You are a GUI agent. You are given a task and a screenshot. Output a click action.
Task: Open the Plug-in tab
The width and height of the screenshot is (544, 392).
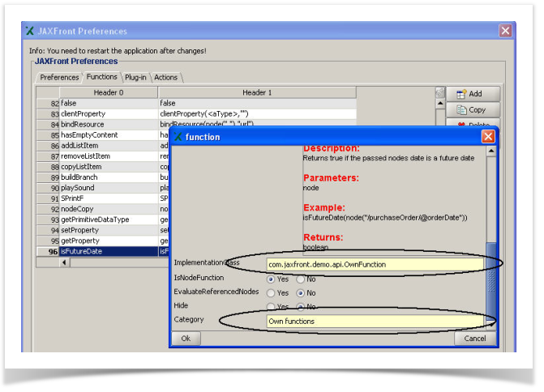[135, 78]
